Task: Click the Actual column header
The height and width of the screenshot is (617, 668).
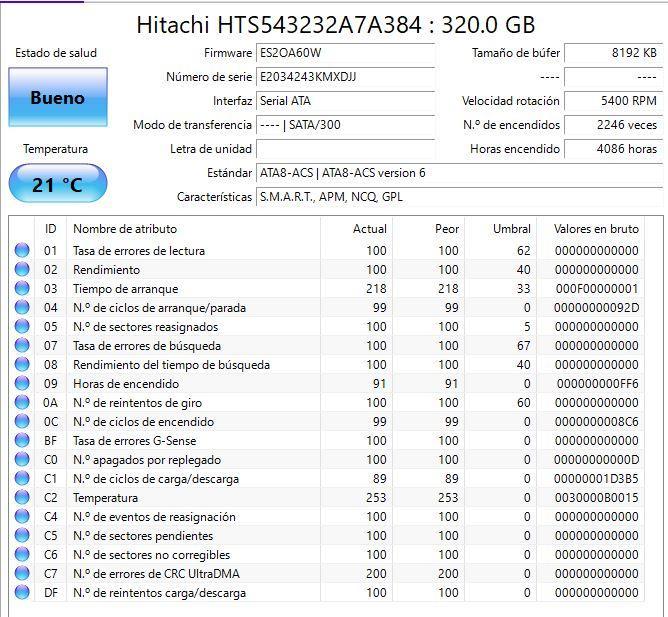Action: click(357, 229)
